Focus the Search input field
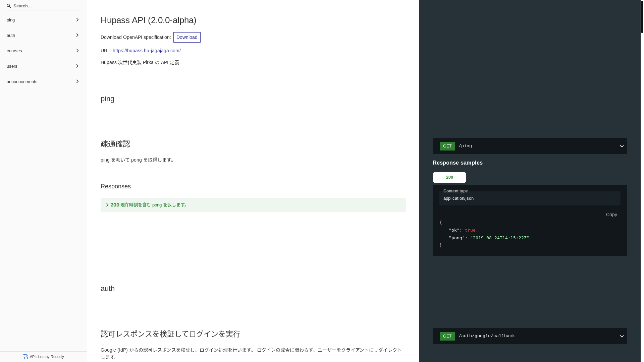Image resolution: width=644 pixels, height=362 pixels. [x=44, y=6]
